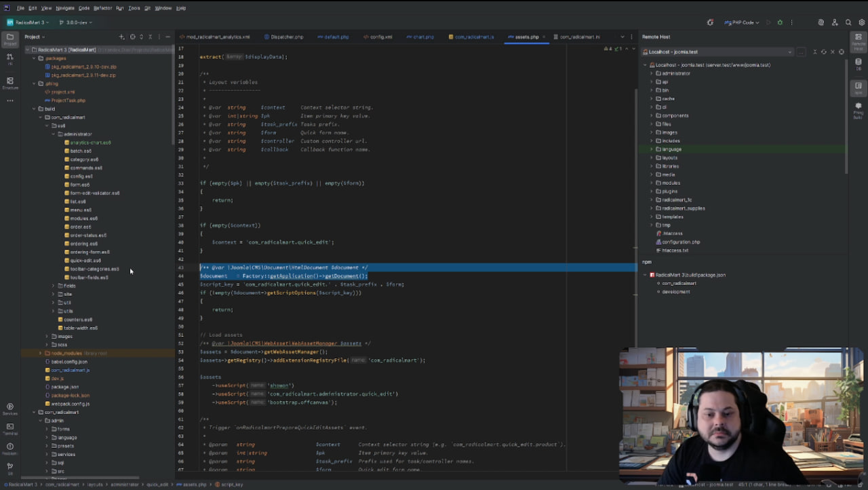Open the Search Everywhere magnifier icon

[848, 22]
